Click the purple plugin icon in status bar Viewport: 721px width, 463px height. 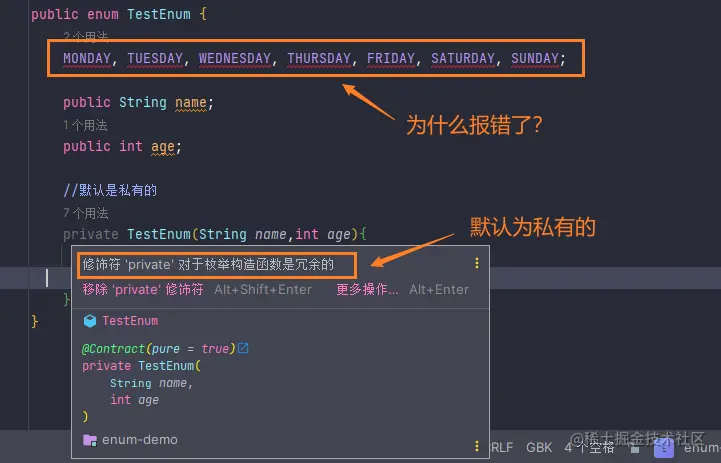(x=664, y=447)
